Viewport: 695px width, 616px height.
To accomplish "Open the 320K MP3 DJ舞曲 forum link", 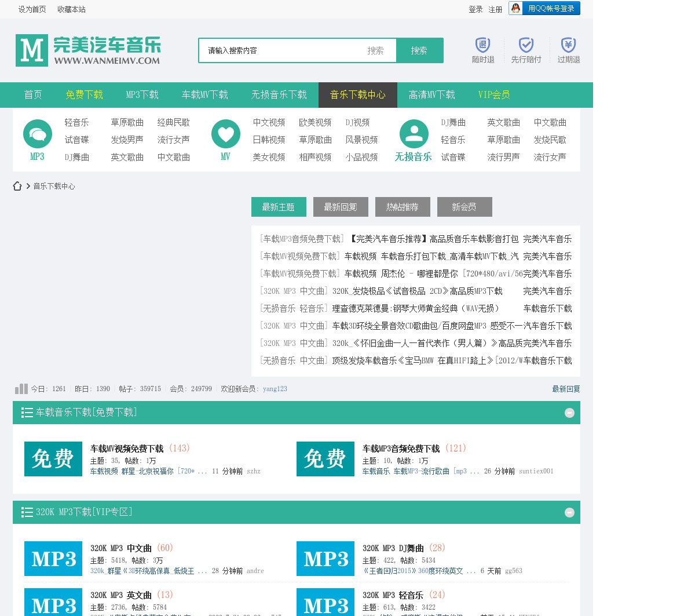I will tap(393, 548).
